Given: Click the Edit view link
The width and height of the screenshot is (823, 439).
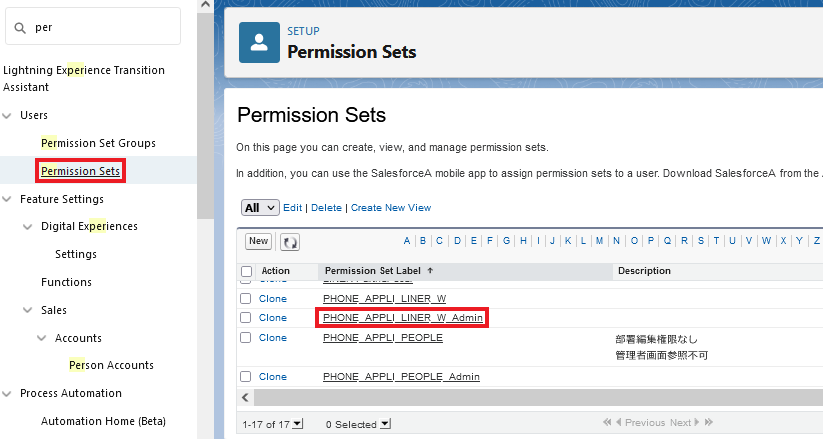Looking at the screenshot, I should [x=292, y=208].
